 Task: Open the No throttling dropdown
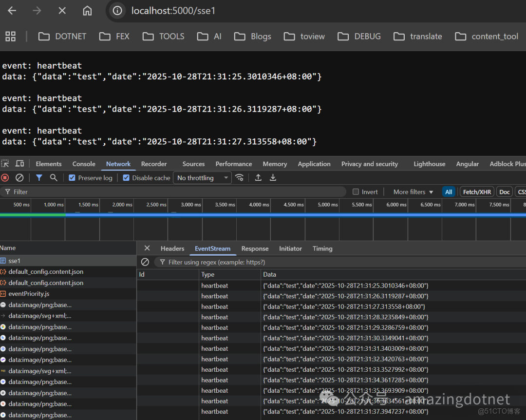[x=202, y=177]
